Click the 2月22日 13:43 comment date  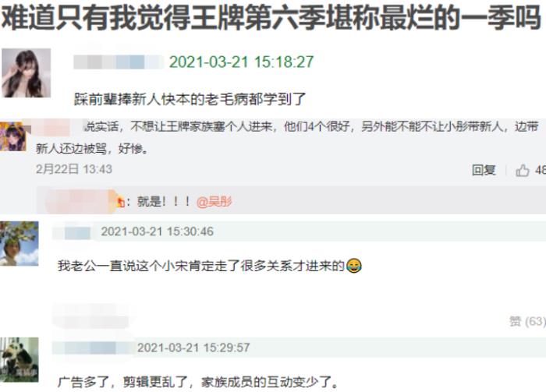(x=74, y=169)
